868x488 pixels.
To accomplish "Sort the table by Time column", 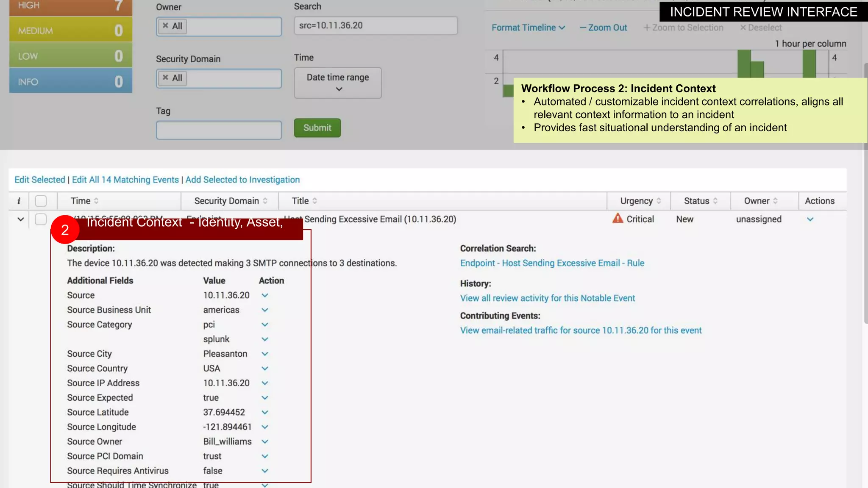I will tap(84, 201).
